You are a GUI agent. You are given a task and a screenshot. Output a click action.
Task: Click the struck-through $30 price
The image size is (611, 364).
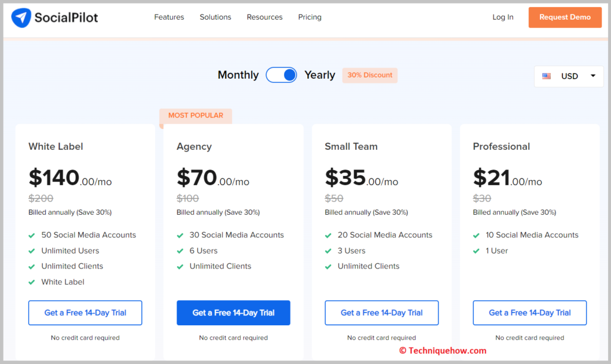click(482, 198)
